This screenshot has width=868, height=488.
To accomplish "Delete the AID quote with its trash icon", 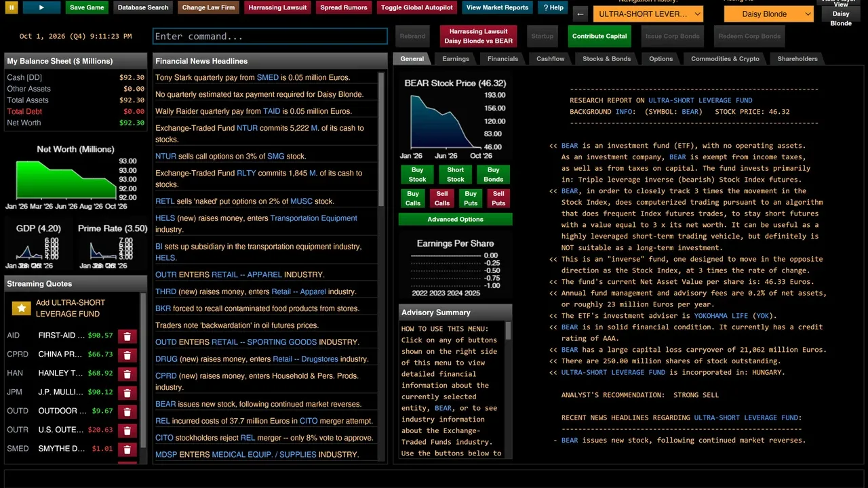I will tap(127, 336).
